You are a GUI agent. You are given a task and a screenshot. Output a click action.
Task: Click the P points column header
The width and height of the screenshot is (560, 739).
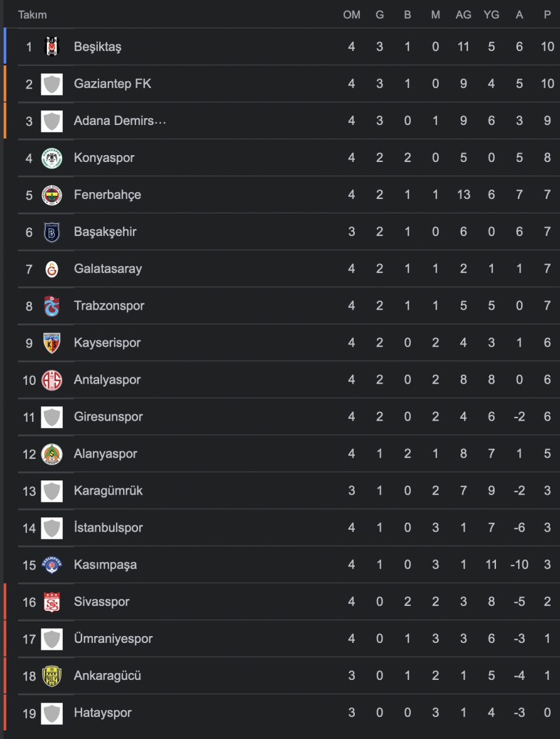(x=547, y=15)
